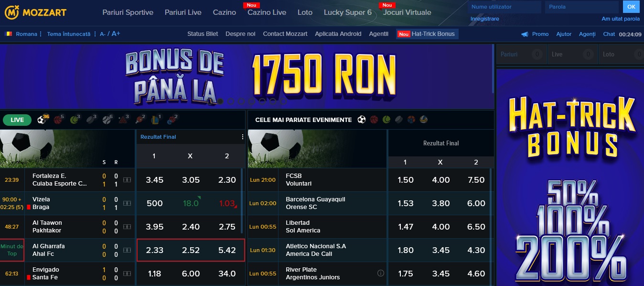Viewport: 644px width, 286px height.
Task: Open Am uitat parola link
Action: (x=621, y=19)
